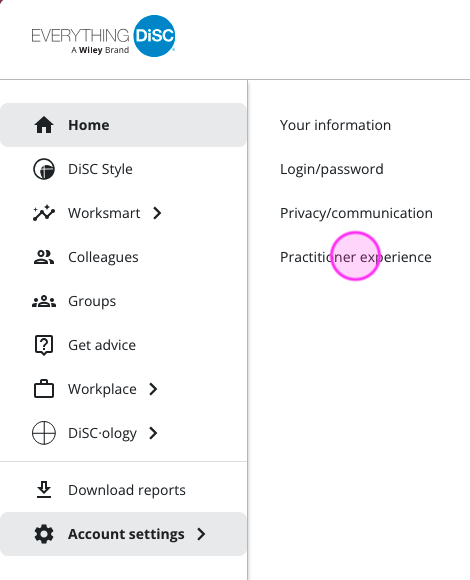Expand the DiSC·ology submenu chevron

coord(153,433)
